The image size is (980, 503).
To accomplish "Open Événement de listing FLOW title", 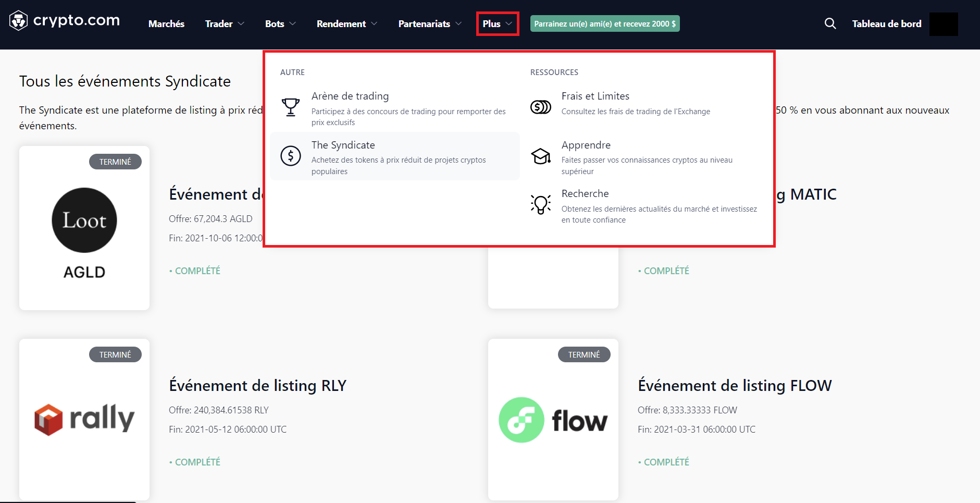I will pos(735,386).
